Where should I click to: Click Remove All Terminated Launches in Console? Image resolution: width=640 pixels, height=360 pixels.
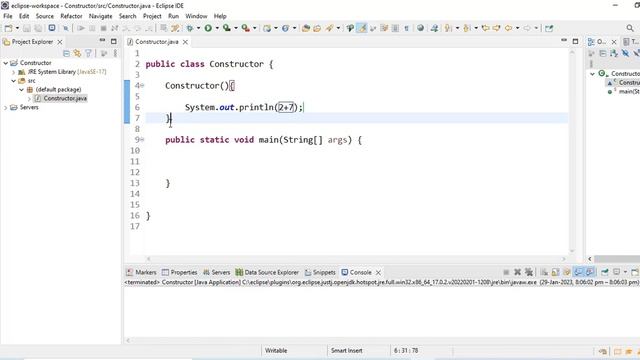click(x=529, y=272)
